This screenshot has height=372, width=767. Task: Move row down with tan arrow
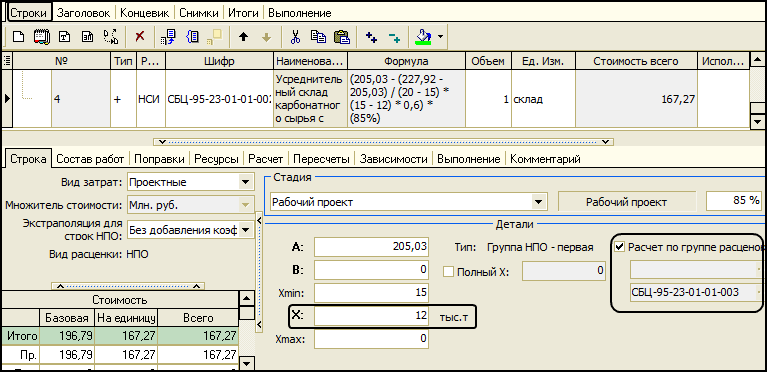click(x=266, y=37)
